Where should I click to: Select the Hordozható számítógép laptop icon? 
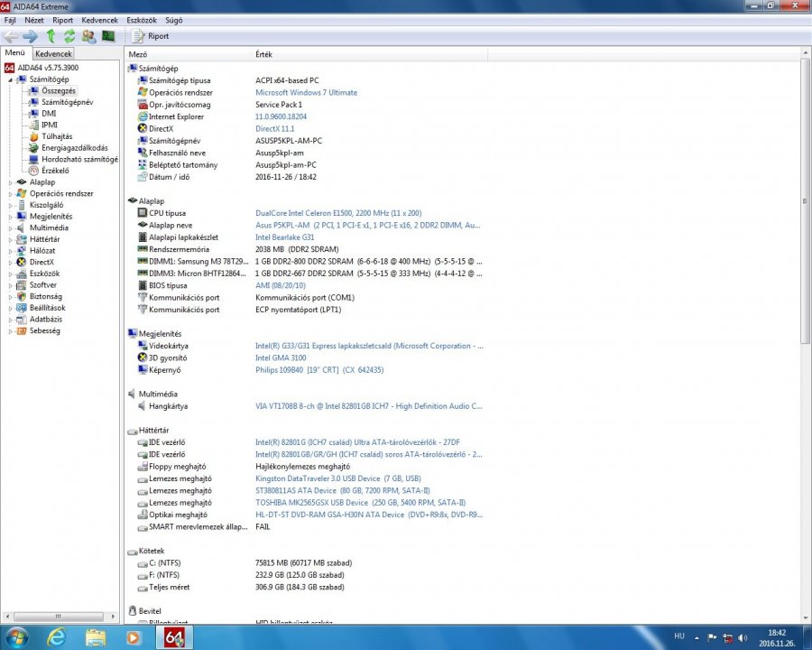pyautogui.click(x=33, y=159)
